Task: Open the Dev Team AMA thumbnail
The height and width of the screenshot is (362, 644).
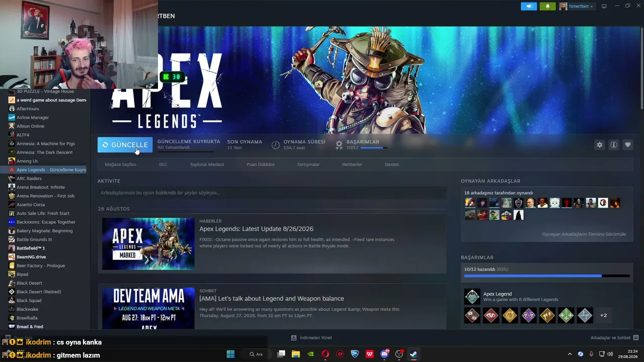Action: tap(148, 308)
